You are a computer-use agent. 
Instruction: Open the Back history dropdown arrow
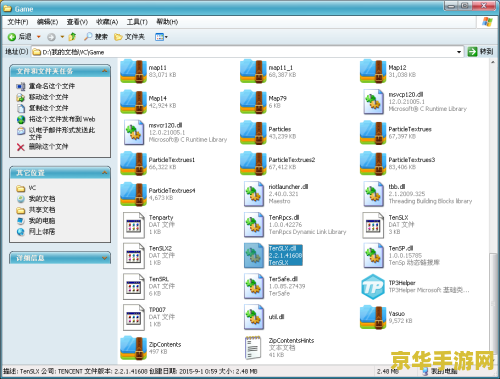coord(39,37)
